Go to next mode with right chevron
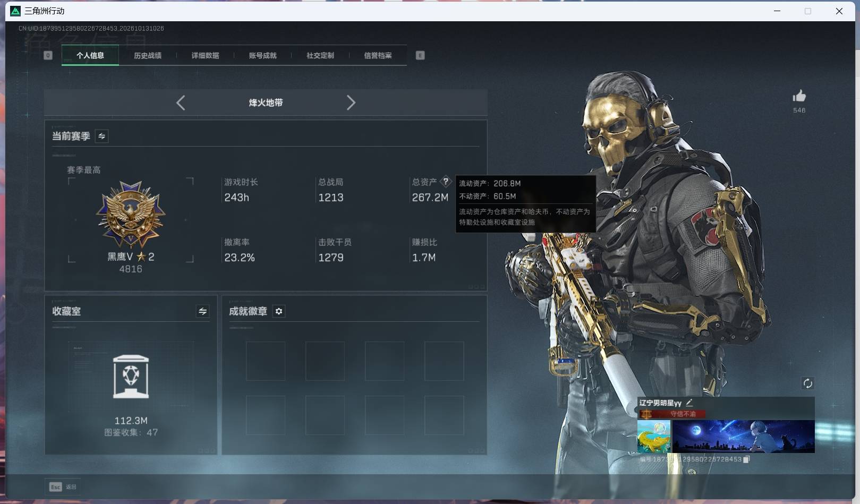The image size is (860, 504). click(x=351, y=102)
